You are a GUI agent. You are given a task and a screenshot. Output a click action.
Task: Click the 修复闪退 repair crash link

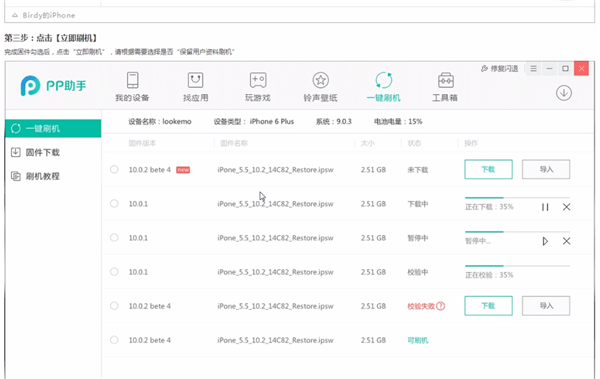click(500, 69)
